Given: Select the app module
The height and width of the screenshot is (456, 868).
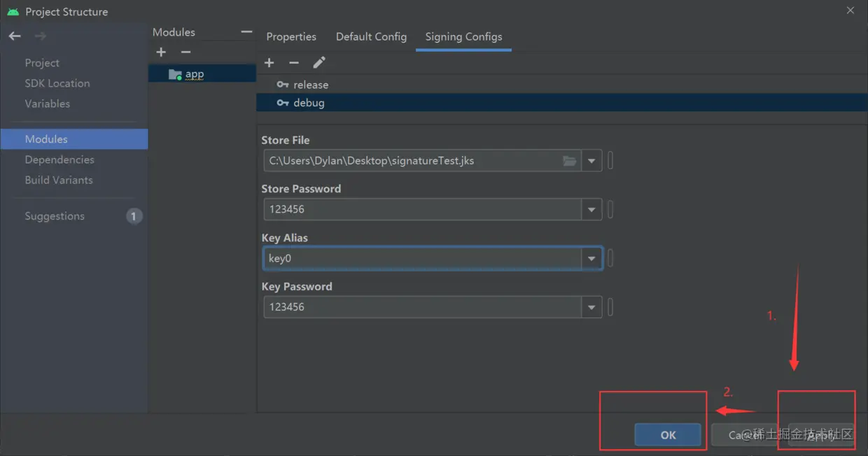Looking at the screenshot, I should (202, 74).
